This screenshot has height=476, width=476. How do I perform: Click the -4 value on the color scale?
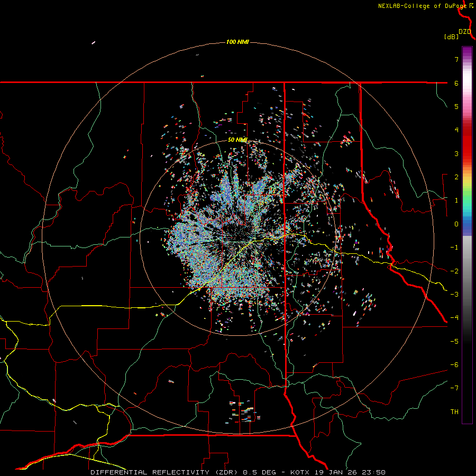coord(454,318)
